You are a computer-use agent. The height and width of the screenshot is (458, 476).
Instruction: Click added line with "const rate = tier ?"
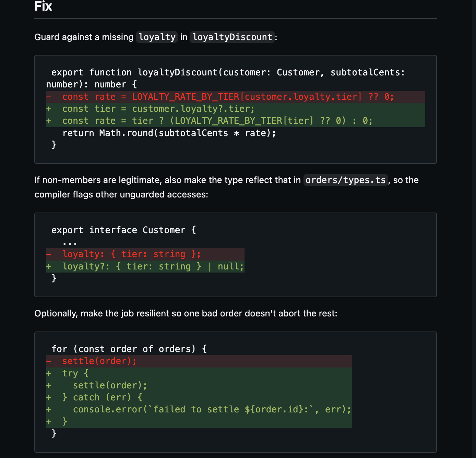[235, 121]
